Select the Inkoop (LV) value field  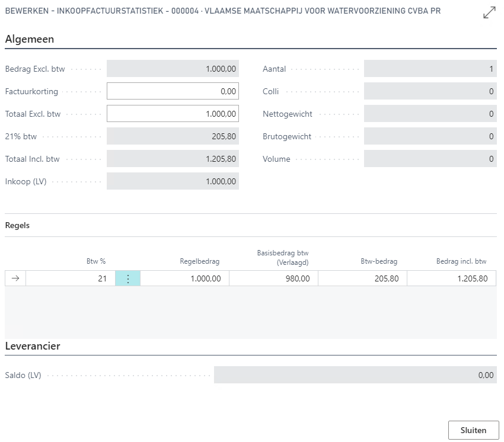tap(173, 181)
